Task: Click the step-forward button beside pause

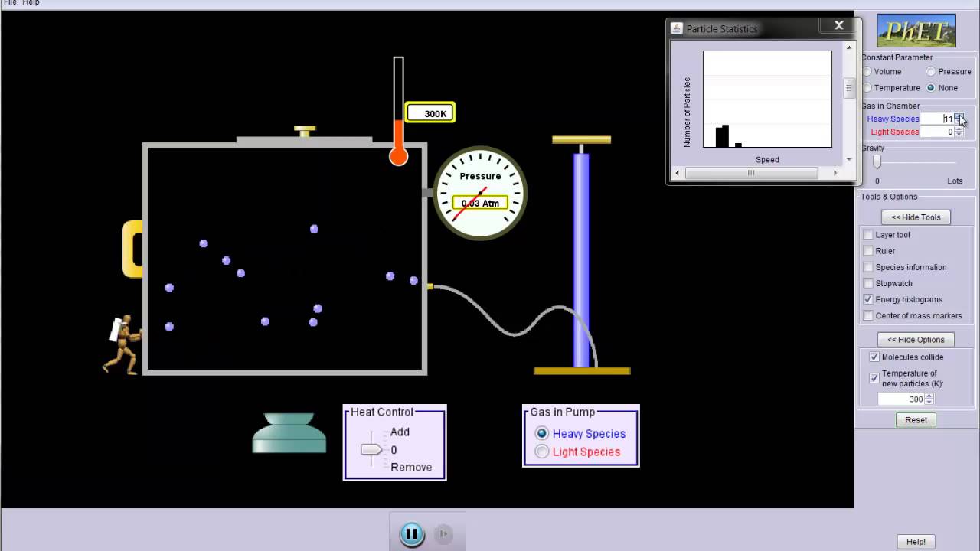Action: coord(443,533)
